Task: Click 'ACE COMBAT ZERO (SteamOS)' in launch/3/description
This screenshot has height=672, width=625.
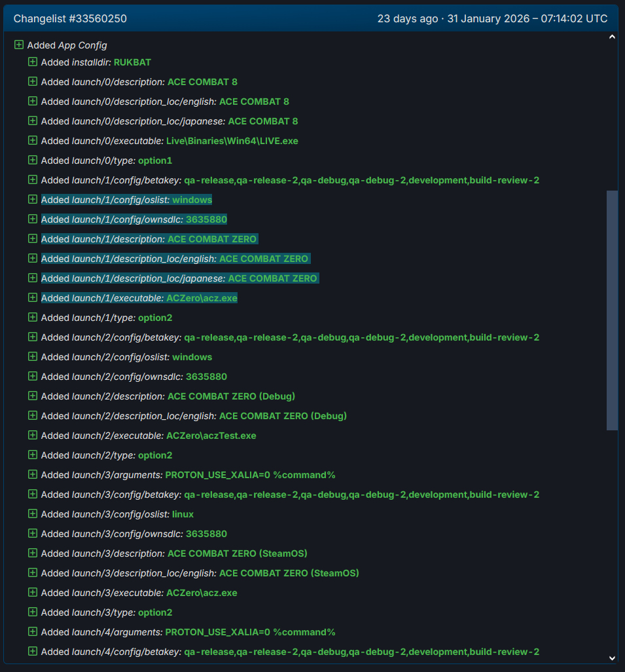Action: pos(238,553)
